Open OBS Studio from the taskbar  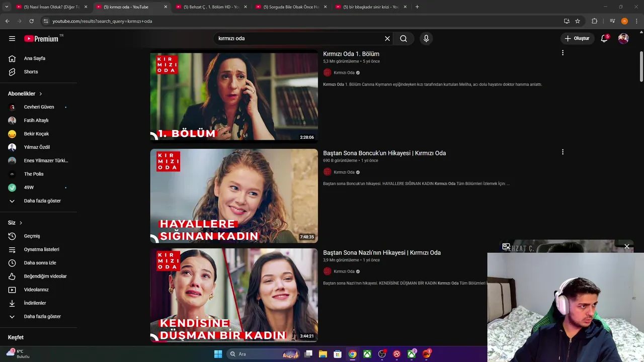(x=382, y=354)
